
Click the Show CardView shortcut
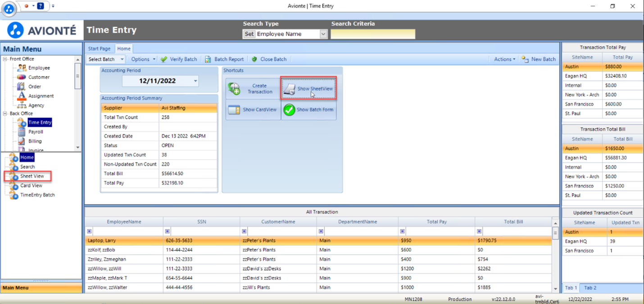pyautogui.click(x=253, y=110)
